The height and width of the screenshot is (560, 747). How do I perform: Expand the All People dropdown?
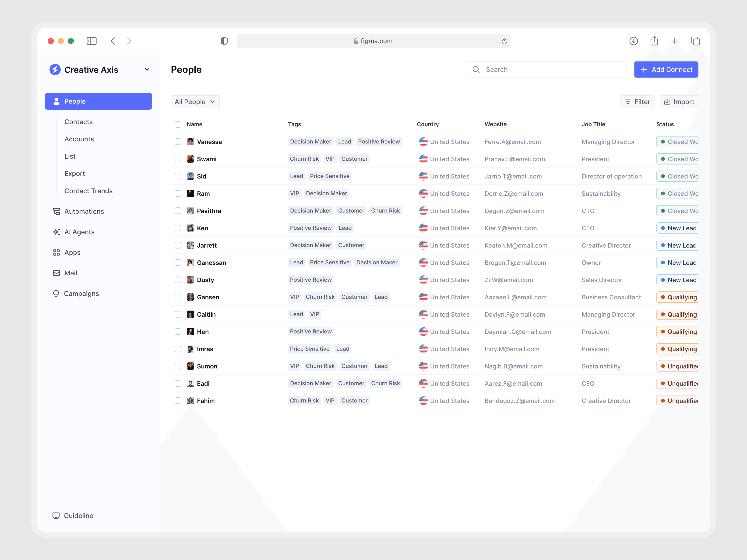pyautogui.click(x=195, y=101)
